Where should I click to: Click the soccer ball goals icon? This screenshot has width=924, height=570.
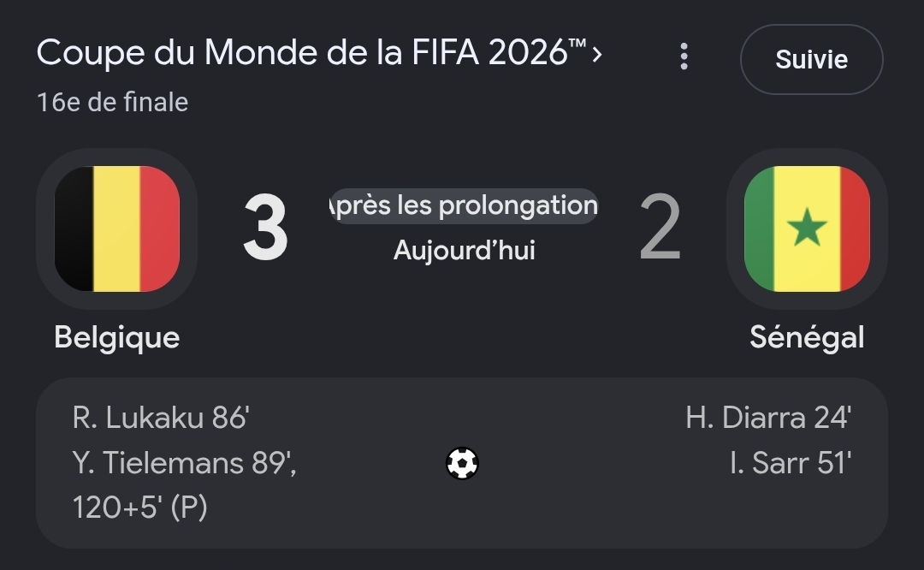click(x=462, y=463)
